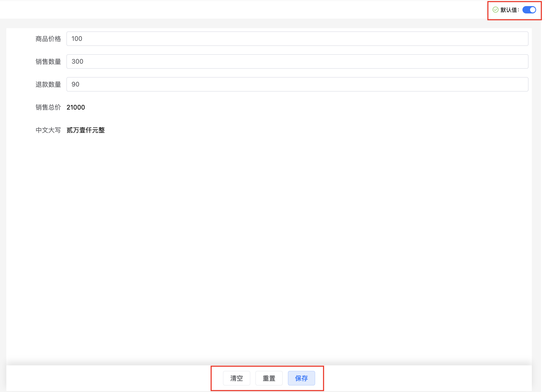Save the form with 保存
This screenshot has width=545, height=392.
pos(301,378)
